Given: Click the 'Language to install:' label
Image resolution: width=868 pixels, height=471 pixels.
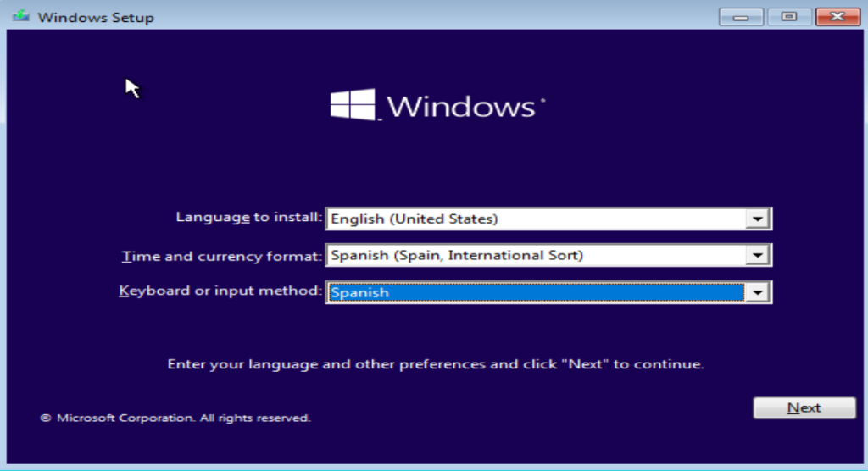Looking at the screenshot, I should point(248,217).
